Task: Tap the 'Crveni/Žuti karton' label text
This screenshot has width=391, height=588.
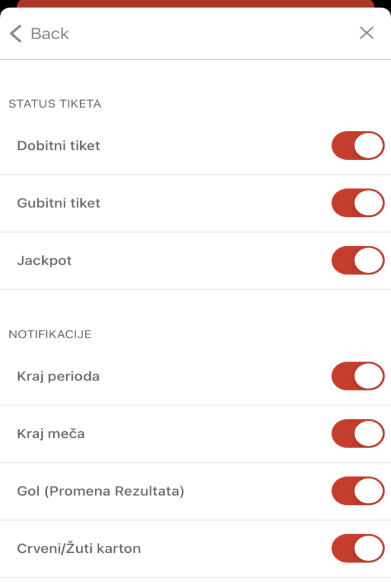Action: click(x=79, y=548)
